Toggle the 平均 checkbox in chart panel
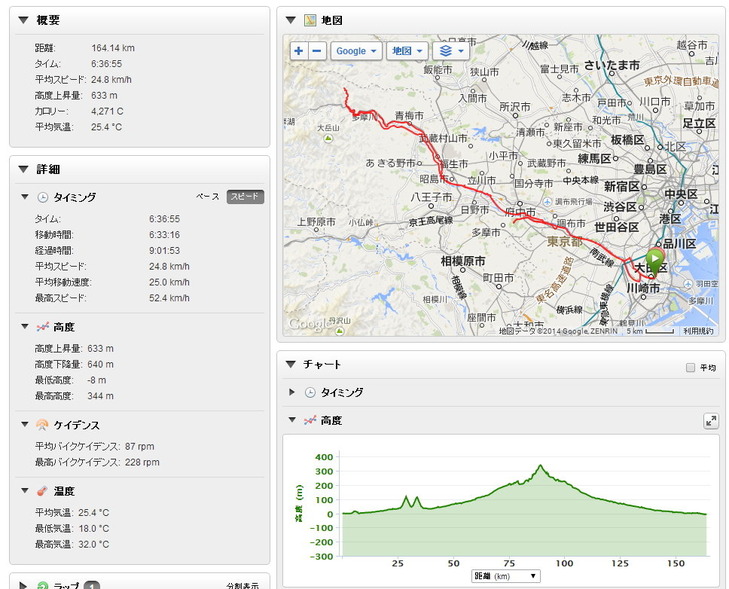The height and width of the screenshot is (589, 729). pos(690,368)
